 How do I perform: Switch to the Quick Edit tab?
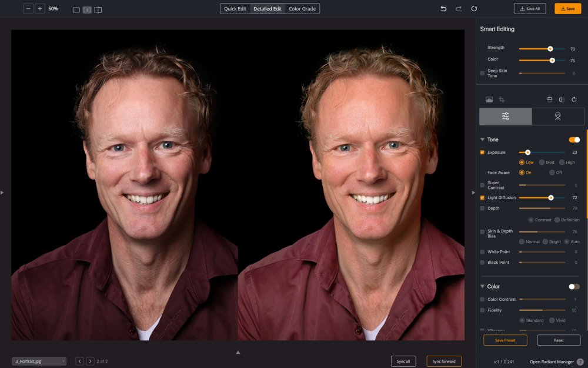tap(235, 9)
